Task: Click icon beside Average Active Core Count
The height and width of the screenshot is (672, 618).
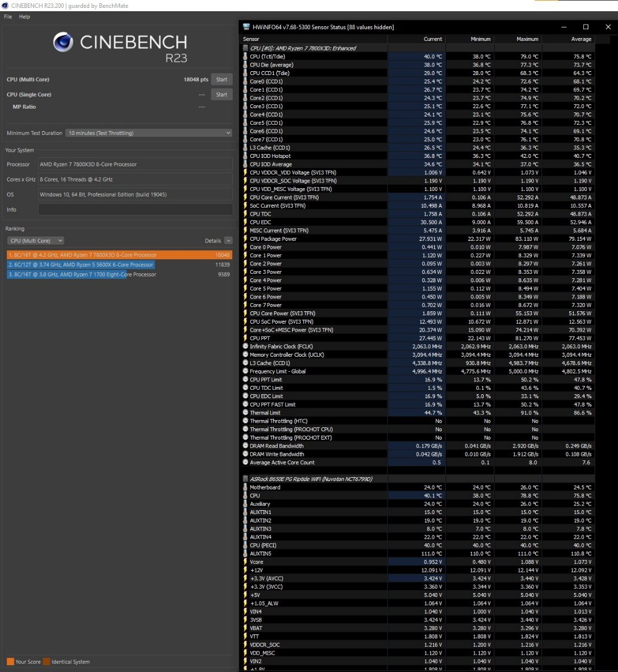Action: (x=245, y=463)
